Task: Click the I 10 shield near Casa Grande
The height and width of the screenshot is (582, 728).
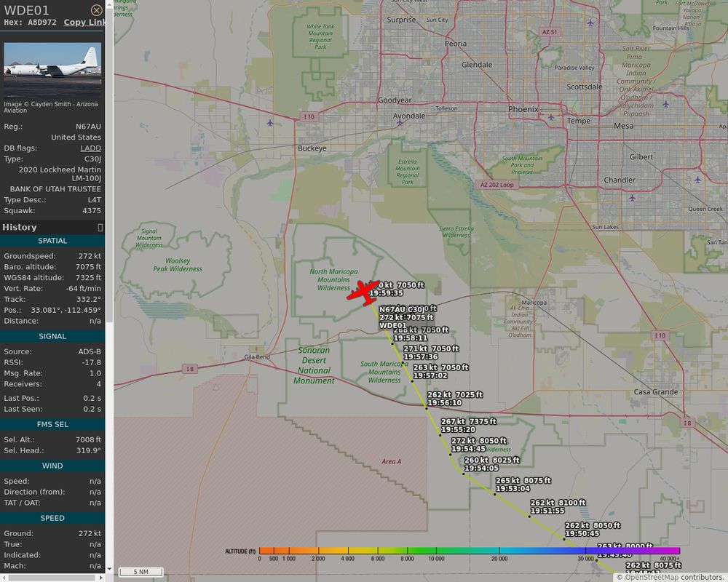Action: pyautogui.click(x=660, y=335)
